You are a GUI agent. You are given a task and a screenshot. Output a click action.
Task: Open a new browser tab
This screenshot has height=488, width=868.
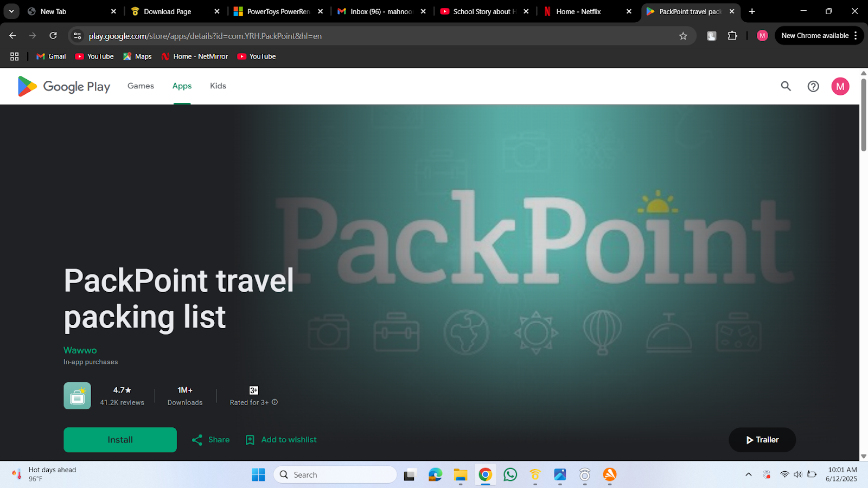(x=752, y=11)
